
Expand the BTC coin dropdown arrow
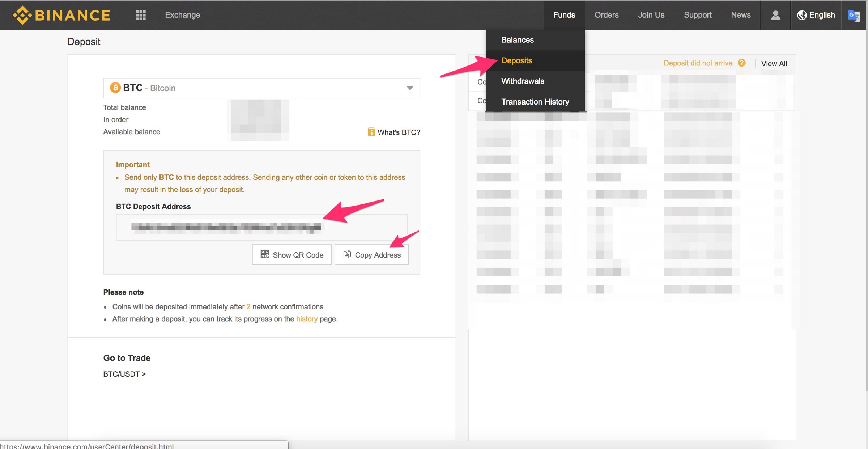pyautogui.click(x=410, y=88)
